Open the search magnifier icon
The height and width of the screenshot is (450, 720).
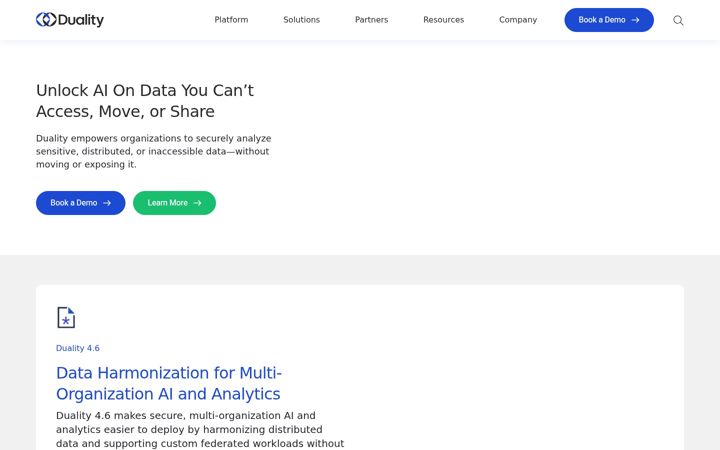(678, 20)
